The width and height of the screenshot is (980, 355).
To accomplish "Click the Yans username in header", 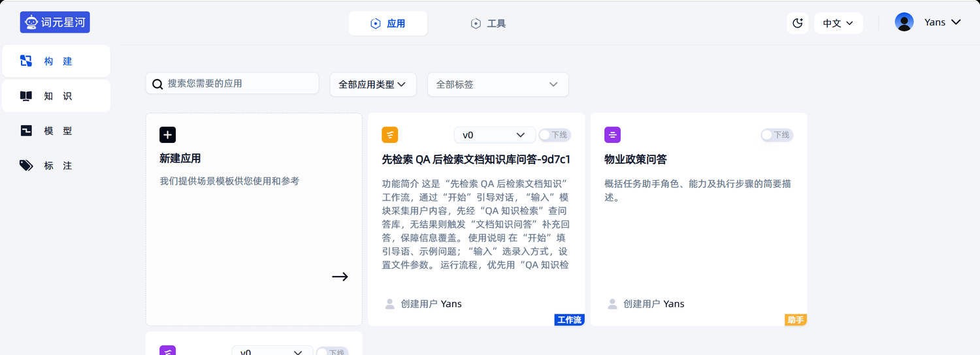I will (935, 22).
